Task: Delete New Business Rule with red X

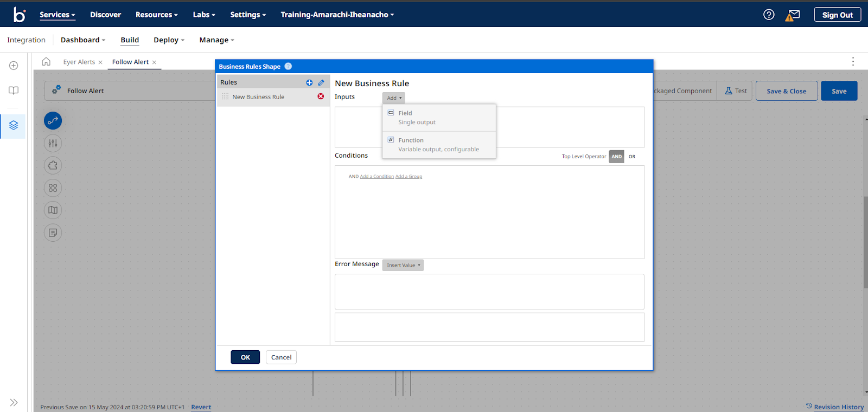Action: coord(321,96)
